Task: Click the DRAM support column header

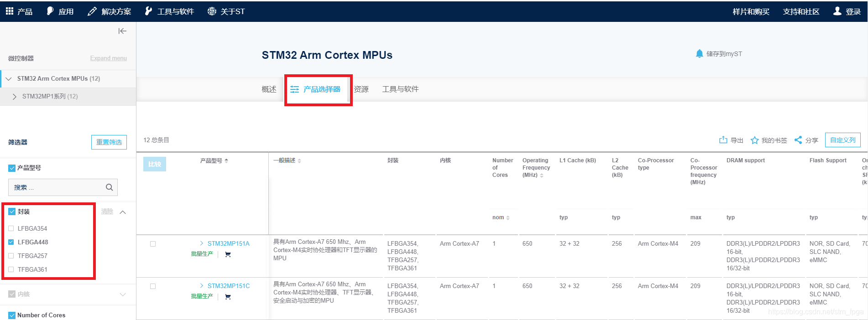Action: tap(745, 160)
